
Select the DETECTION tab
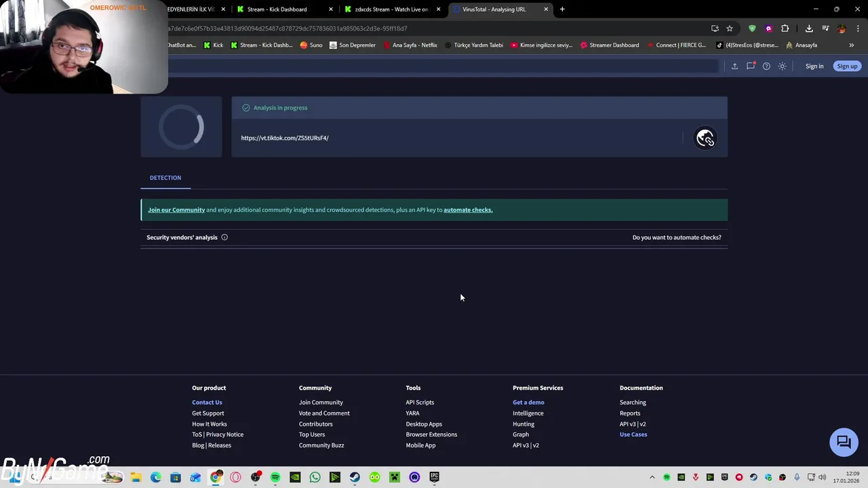[165, 178]
